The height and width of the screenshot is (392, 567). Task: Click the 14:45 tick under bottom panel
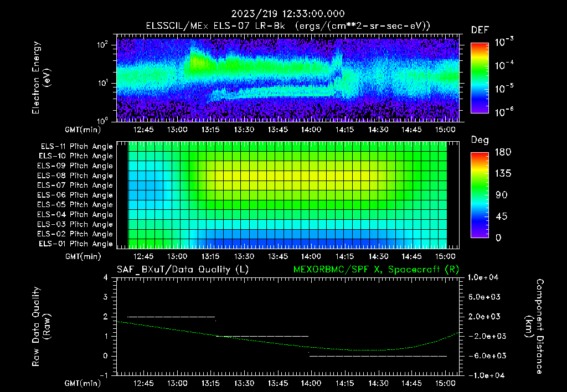point(411,384)
